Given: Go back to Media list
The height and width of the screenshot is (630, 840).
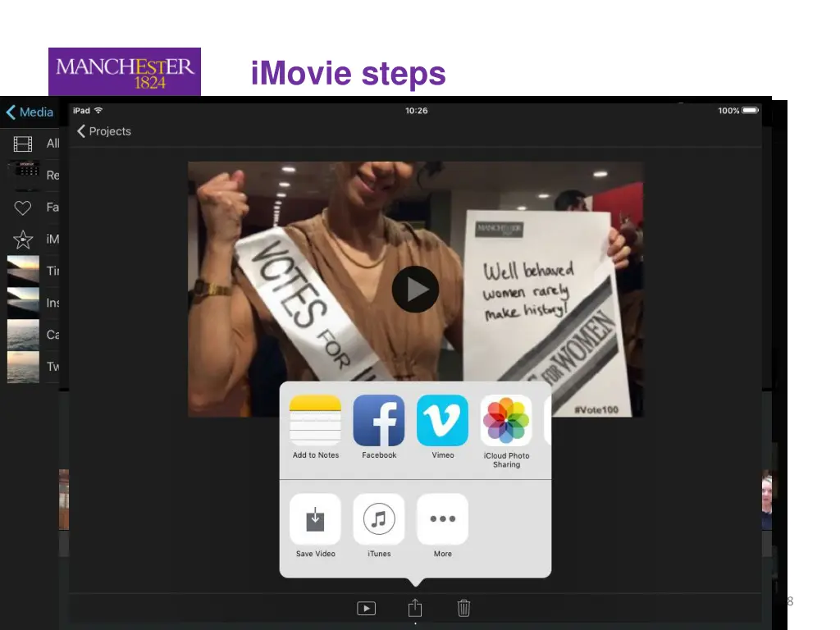Looking at the screenshot, I should [30, 112].
